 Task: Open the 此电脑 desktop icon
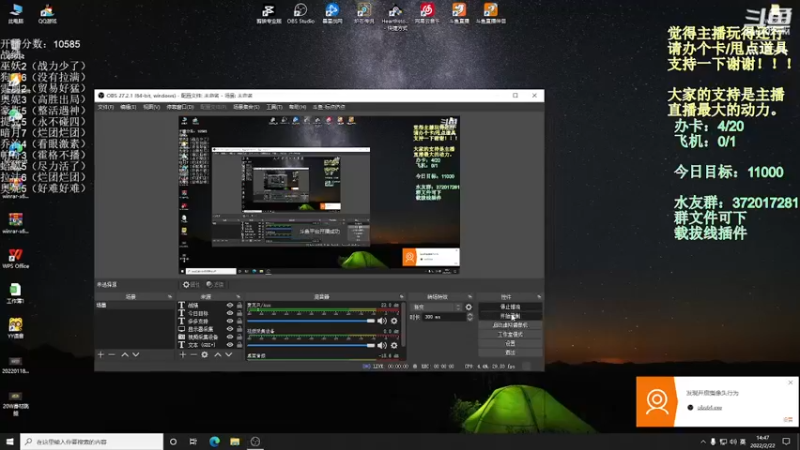pos(16,13)
